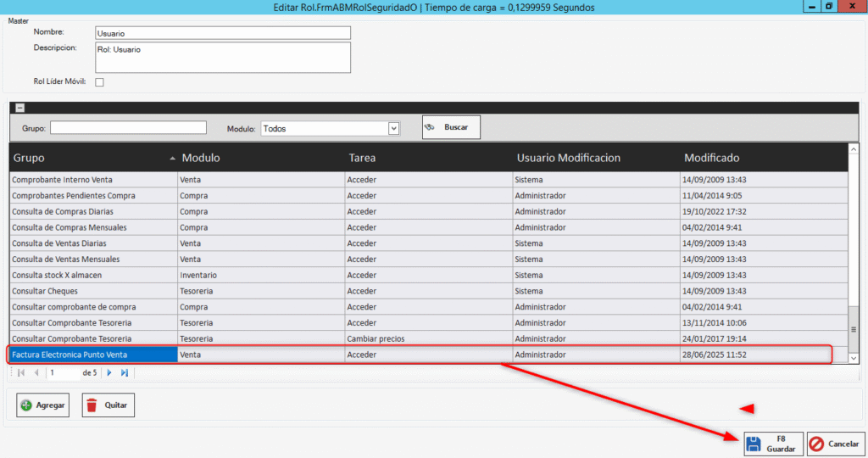Click the Quitar trash button
The width and height of the screenshot is (868, 458).
tap(108, 405)
